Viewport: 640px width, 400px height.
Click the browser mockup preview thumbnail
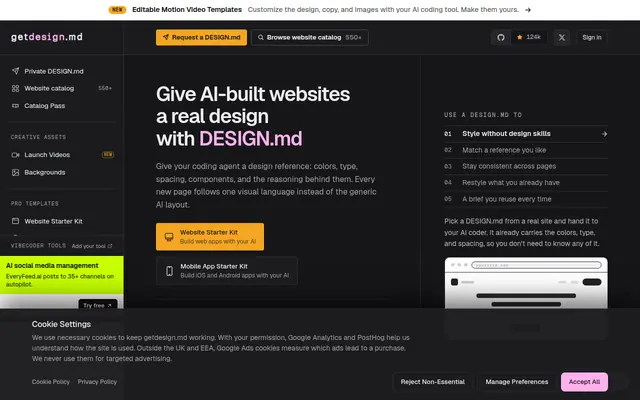tap(526, 283)
